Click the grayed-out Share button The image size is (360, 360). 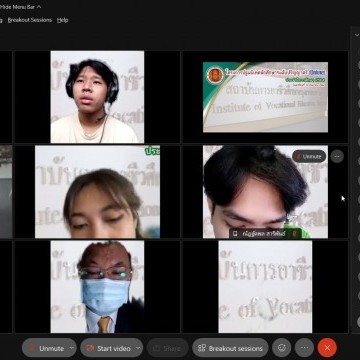coord(168,348)
